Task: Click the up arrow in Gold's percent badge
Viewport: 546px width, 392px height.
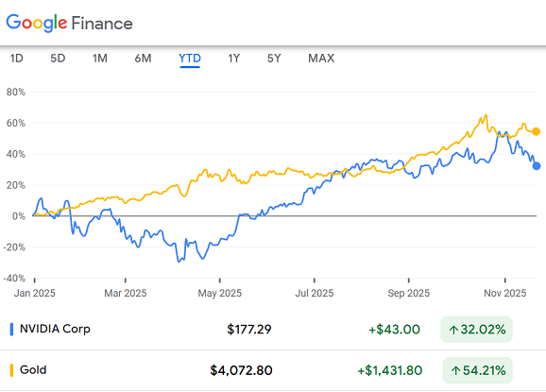Action: 455,371
